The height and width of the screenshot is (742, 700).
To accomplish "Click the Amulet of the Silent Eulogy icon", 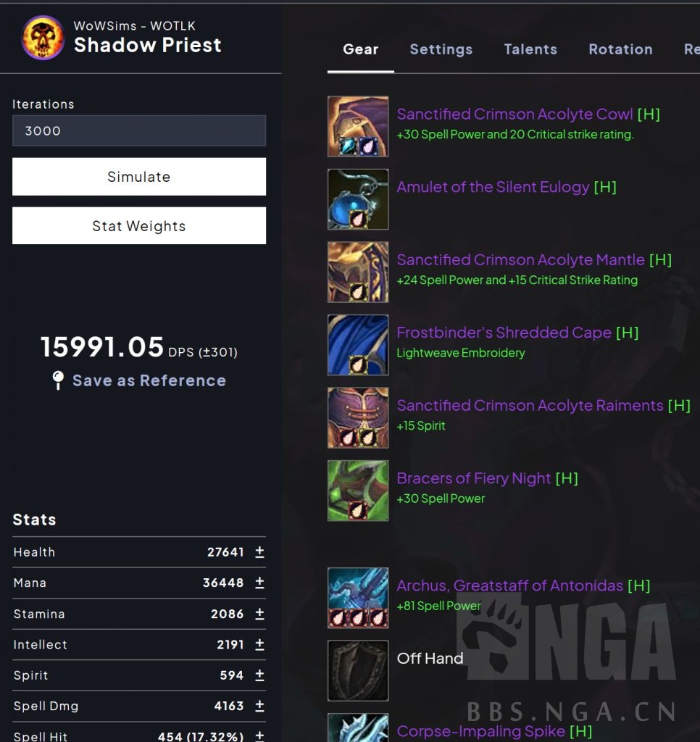I will [x=358, y=199].
